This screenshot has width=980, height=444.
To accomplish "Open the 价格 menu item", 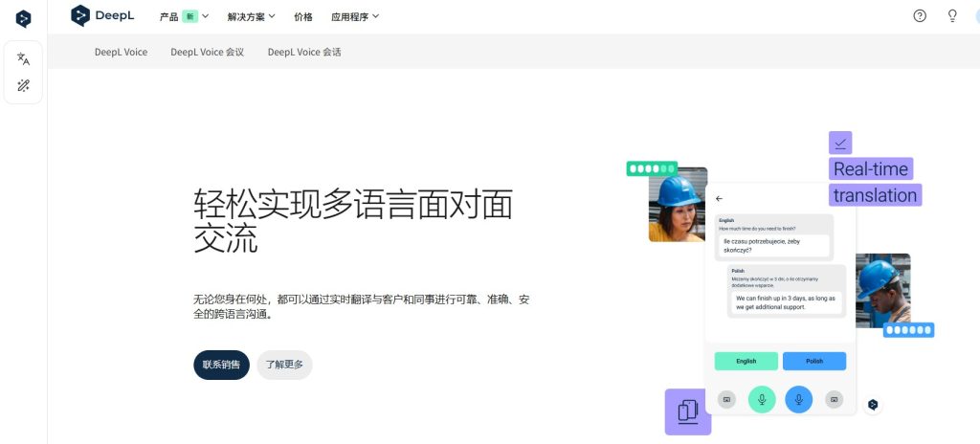I will click(x=303, y=17).
